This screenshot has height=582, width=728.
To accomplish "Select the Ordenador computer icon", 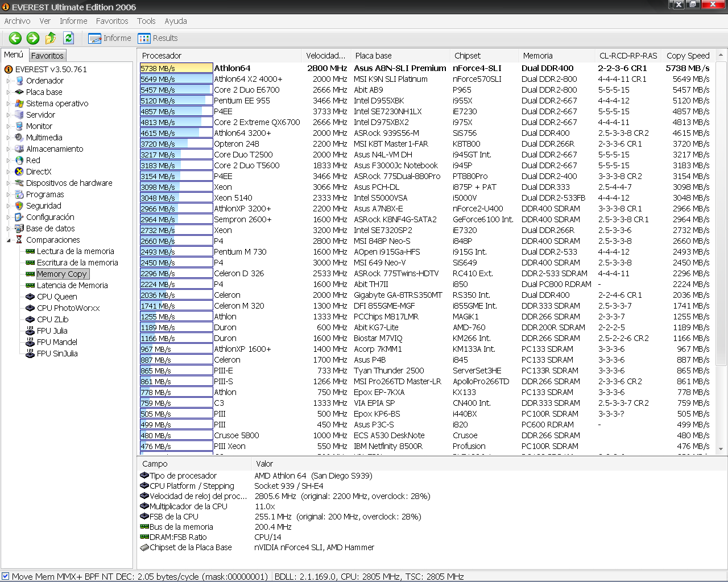I will pyautogui.click(x=19, y=81).
